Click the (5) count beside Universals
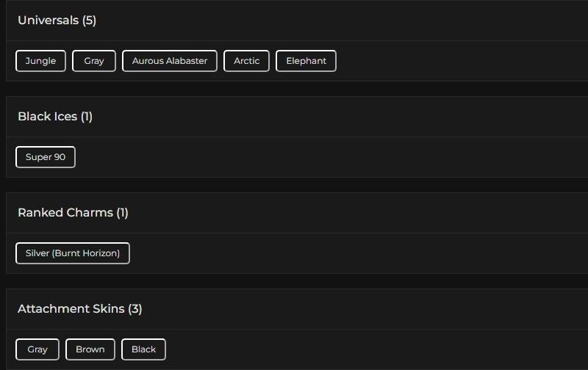 tap(89, 21)
